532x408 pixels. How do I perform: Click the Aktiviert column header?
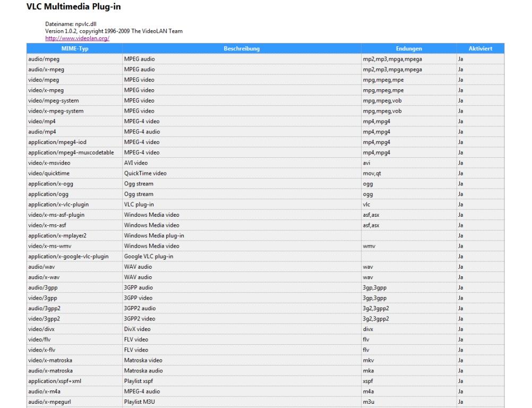click(x=480, y=48)
